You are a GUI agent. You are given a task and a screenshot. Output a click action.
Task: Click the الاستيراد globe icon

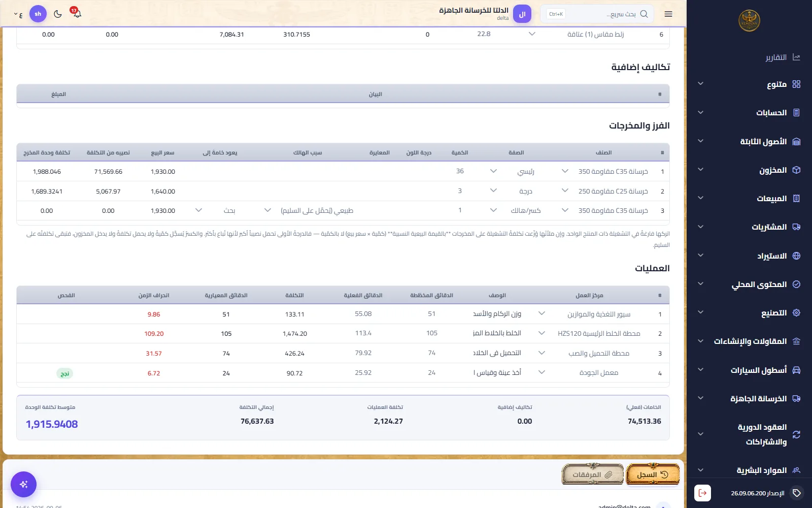(796, 256)
